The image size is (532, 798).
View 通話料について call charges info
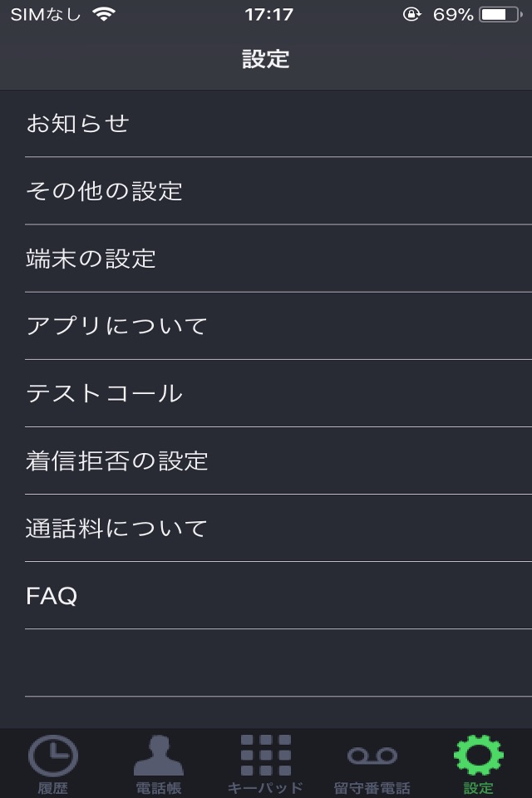[x=266, y=528]
